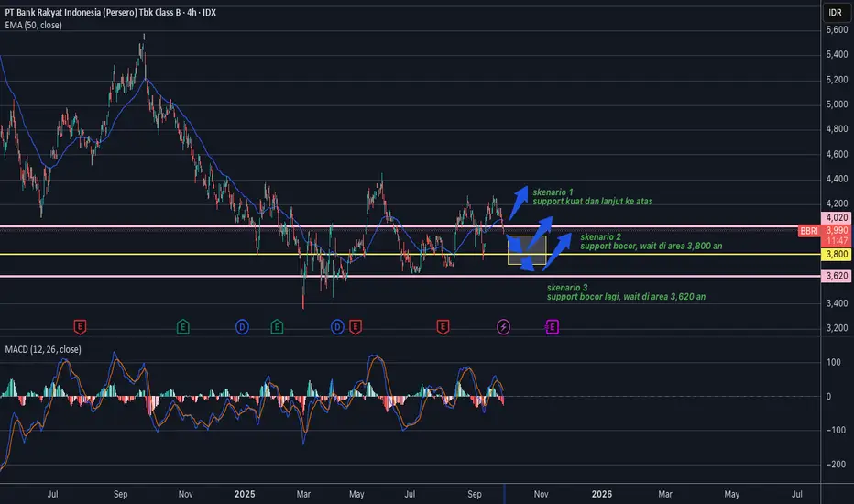Click the blue D dividend marker near April 2025

click(338, 327)
